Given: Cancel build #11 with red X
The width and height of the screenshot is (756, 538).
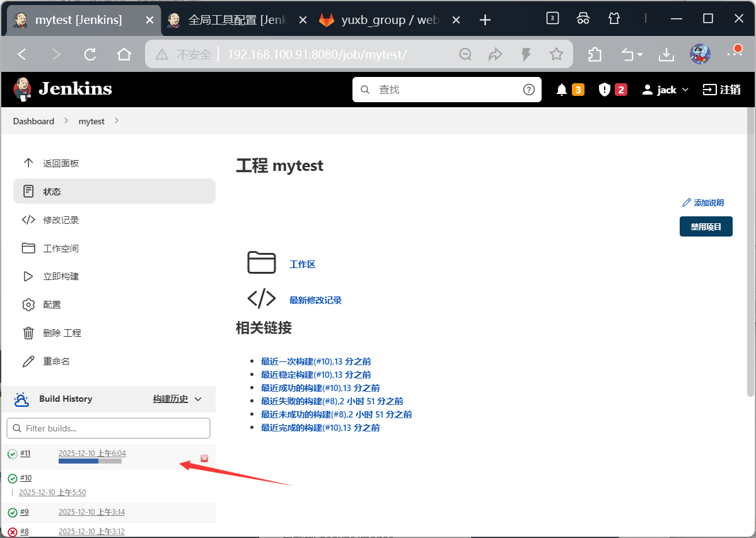Looking at the screenshot, I should coord(204,459).
